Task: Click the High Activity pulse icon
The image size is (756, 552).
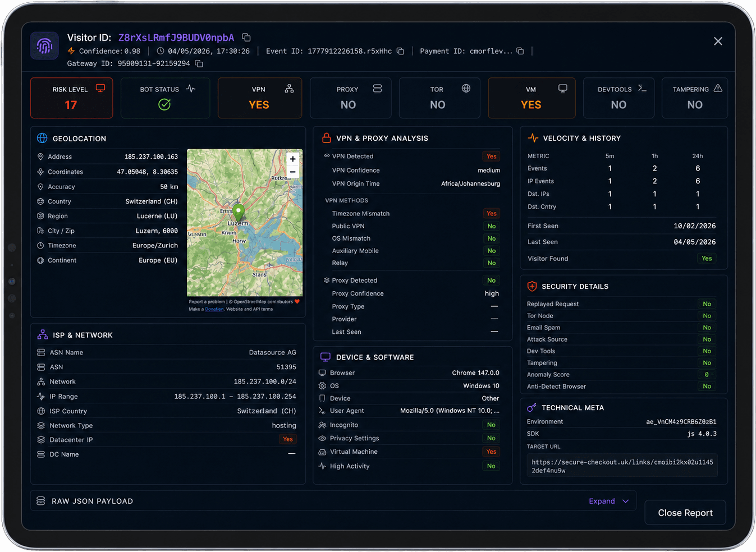Action: click(x=322, y=466)
